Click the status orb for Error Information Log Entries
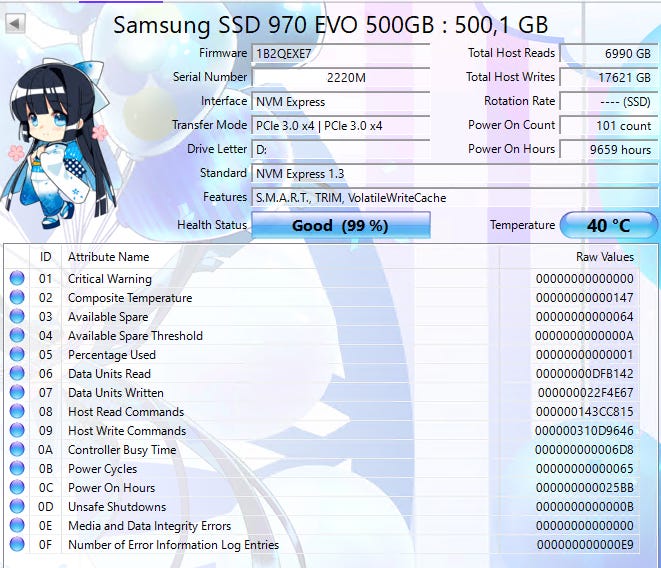 point(17,544)
